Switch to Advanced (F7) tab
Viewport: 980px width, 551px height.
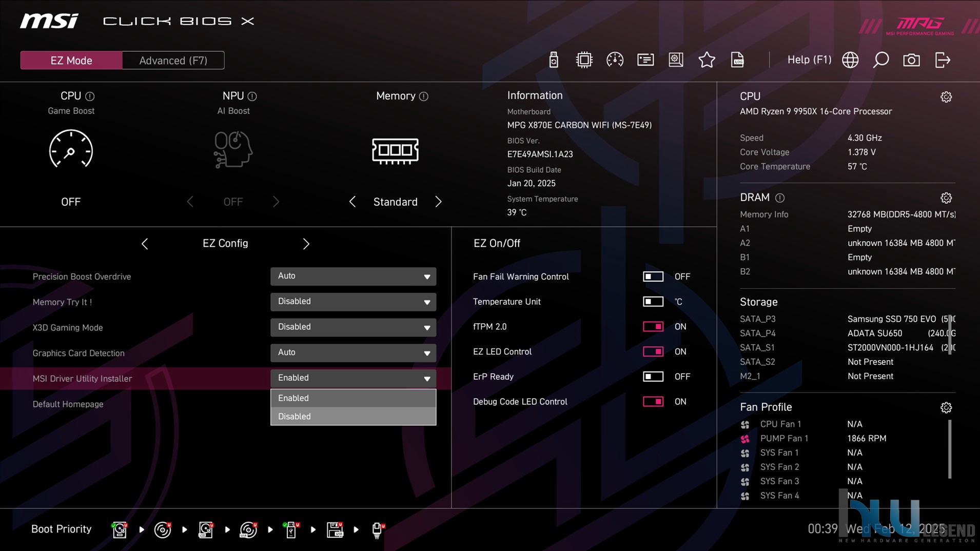tap(173, 61)
